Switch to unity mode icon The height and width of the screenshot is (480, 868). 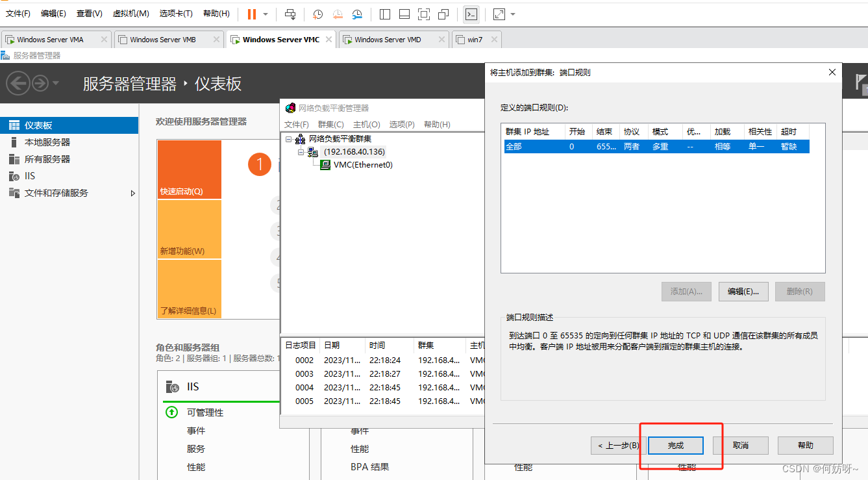[443, 14]
